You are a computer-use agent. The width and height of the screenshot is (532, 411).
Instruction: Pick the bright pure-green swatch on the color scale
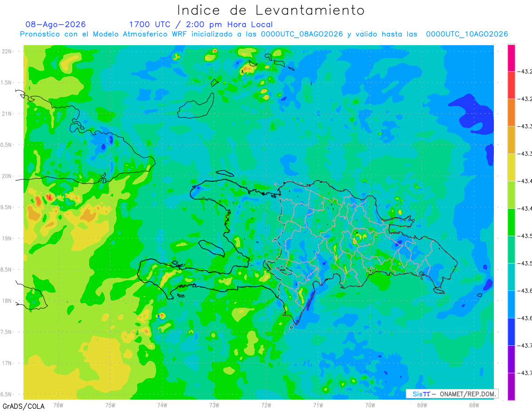[x=511, y=222]
